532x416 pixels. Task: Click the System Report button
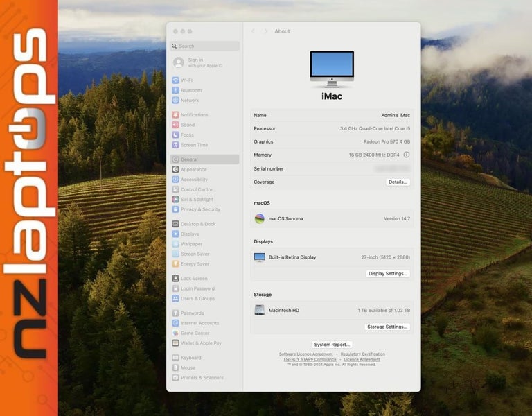click(332, 345)
